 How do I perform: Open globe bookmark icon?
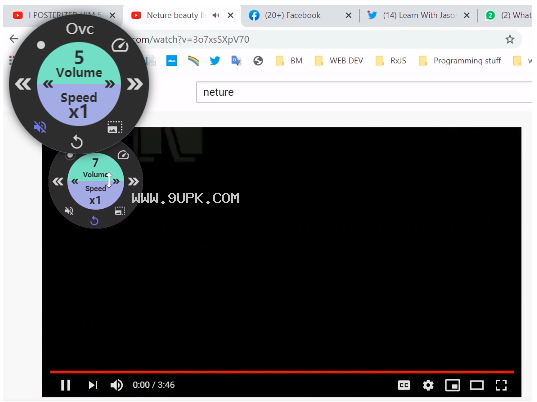(258, 61)
